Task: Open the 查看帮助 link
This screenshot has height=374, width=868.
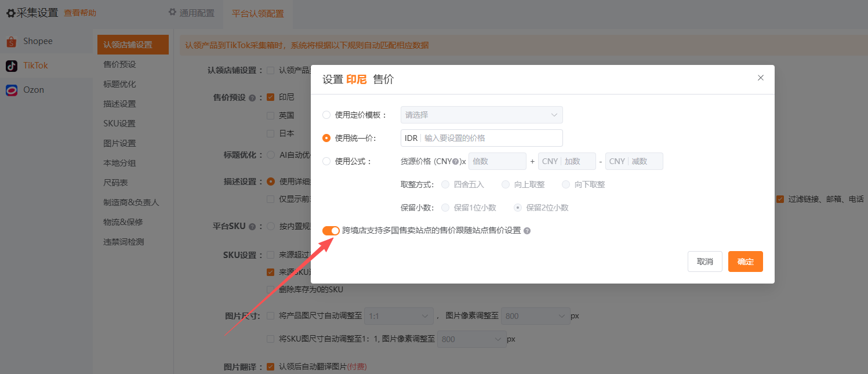Action: point(80,13)
